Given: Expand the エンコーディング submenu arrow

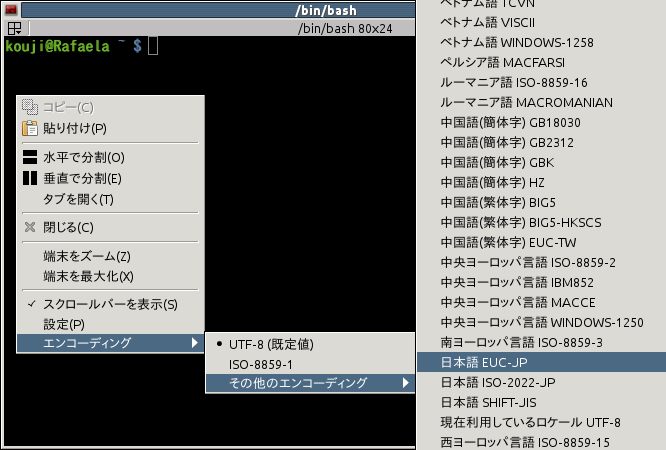Looking at the screenshot, I should (195, 342).
